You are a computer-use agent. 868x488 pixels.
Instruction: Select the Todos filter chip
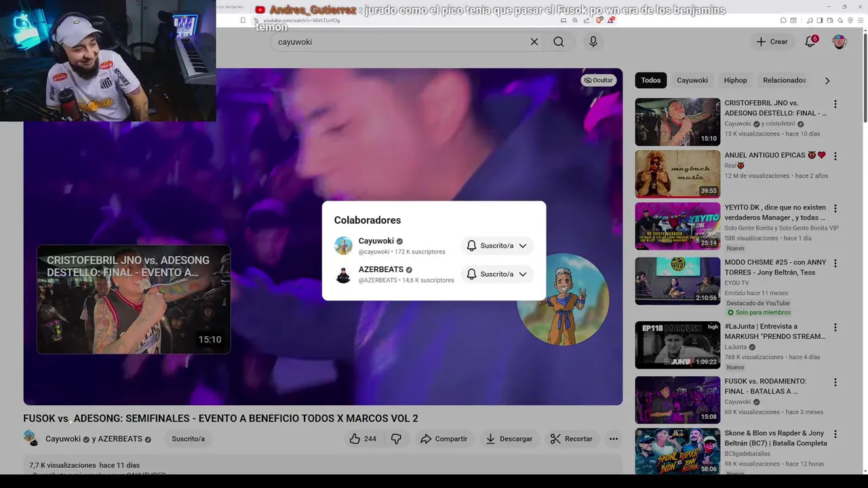[x=650, y=80]
